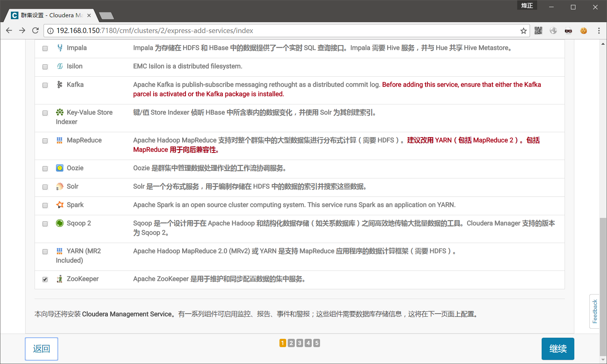Screen dimensions: 607x364
Task: Click the Kafka service icon
Action: click(x=60, y=85)
